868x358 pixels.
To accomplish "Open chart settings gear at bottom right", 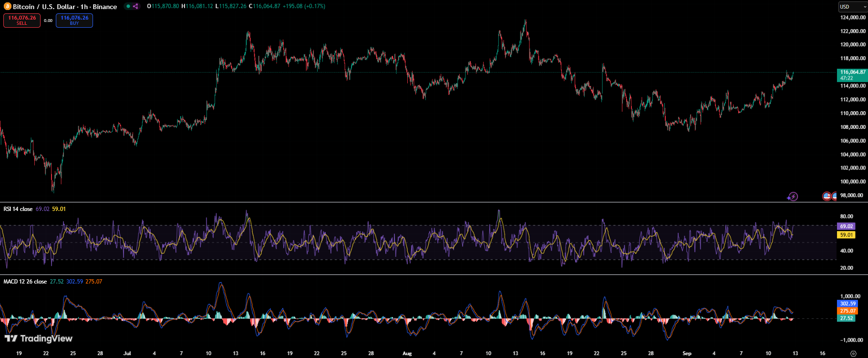I will click(853, 354).
